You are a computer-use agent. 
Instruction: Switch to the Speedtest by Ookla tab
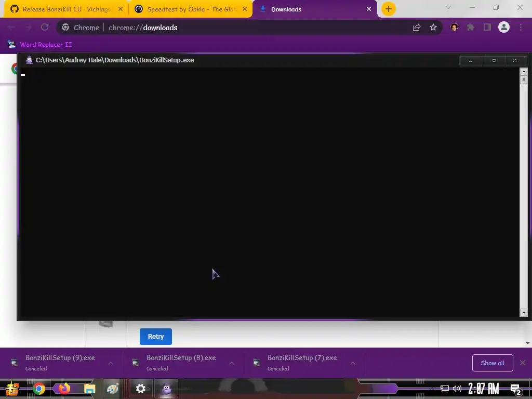(190, 9)
